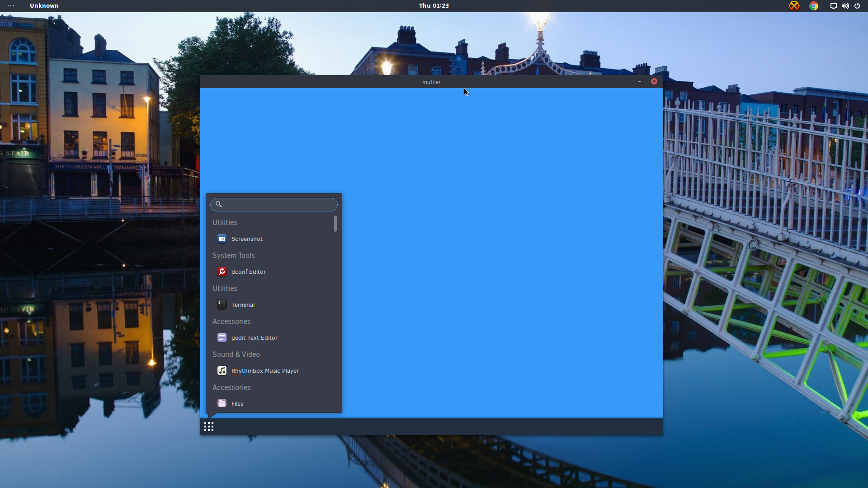Click the Unknown app menu in top bar
The height and width of the screenshot is (488, 868).
click(x=44, y=6)
